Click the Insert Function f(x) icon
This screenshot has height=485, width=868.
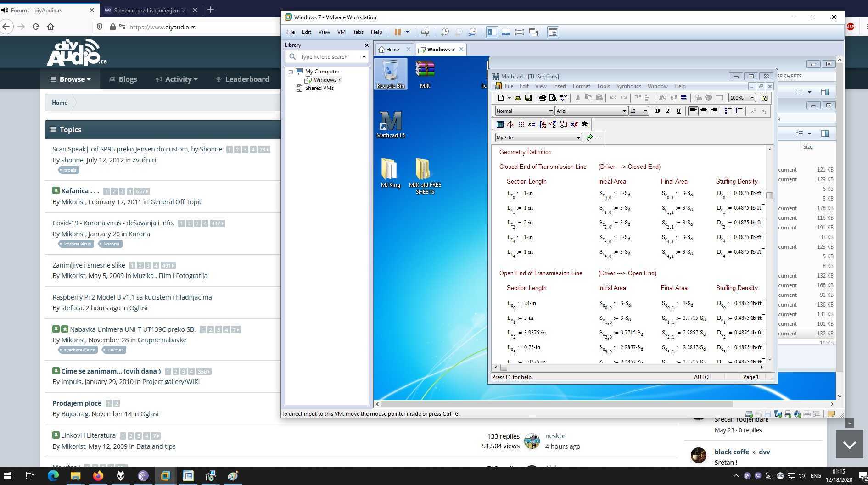(662, 98)
